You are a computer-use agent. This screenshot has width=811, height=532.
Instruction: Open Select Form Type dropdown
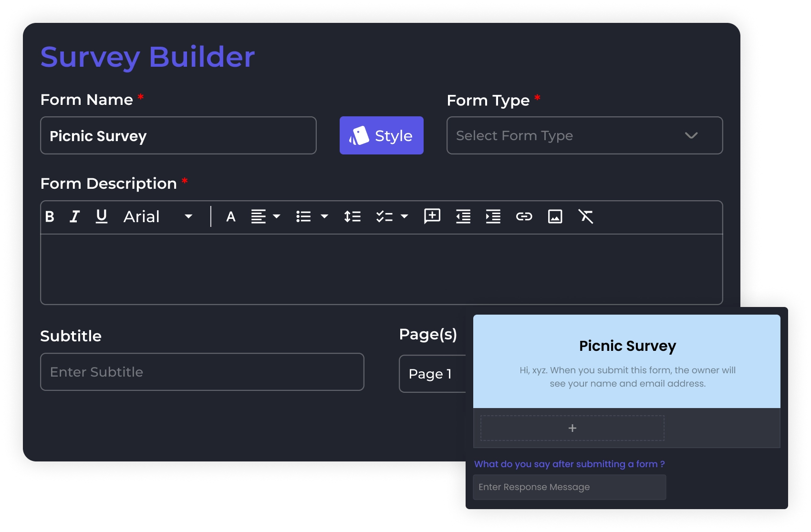point(584,136)
